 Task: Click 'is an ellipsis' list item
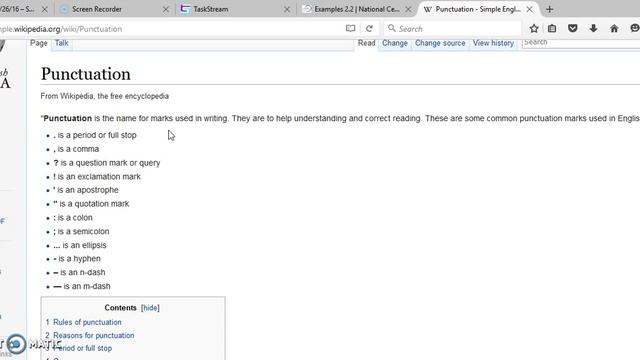click(80, 245)
